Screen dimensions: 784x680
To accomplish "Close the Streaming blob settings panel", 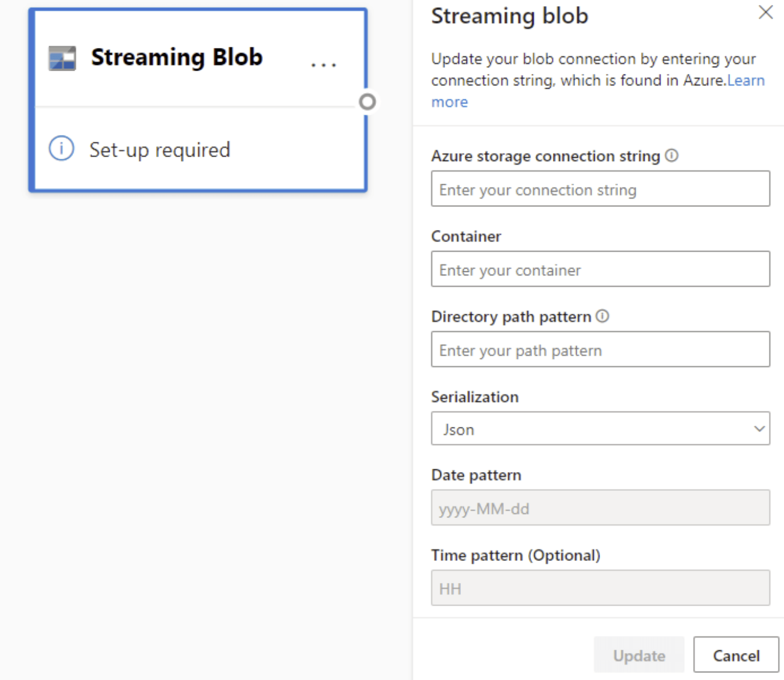I will [765, 13].
